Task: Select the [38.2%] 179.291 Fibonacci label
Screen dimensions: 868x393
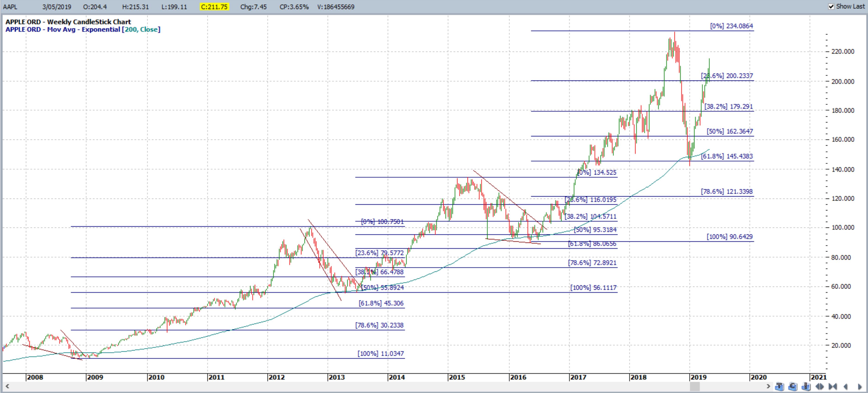Action: tap(729, 107)
